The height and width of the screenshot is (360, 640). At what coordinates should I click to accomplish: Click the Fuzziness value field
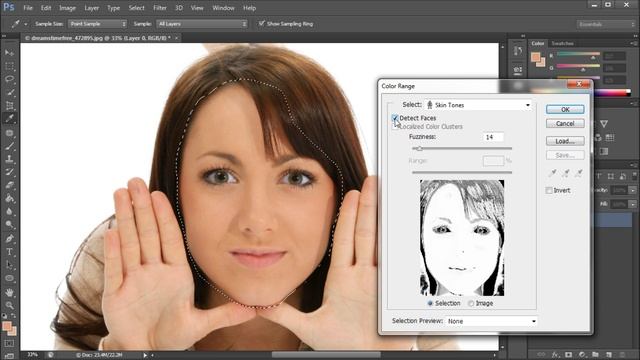point(493,137)
